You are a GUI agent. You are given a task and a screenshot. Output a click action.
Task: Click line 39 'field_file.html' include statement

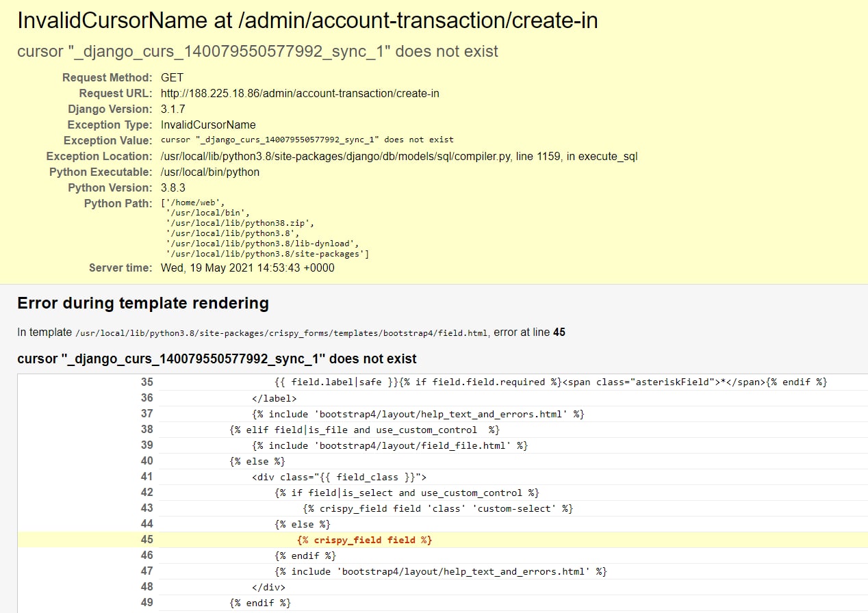(x=390, y=445)
